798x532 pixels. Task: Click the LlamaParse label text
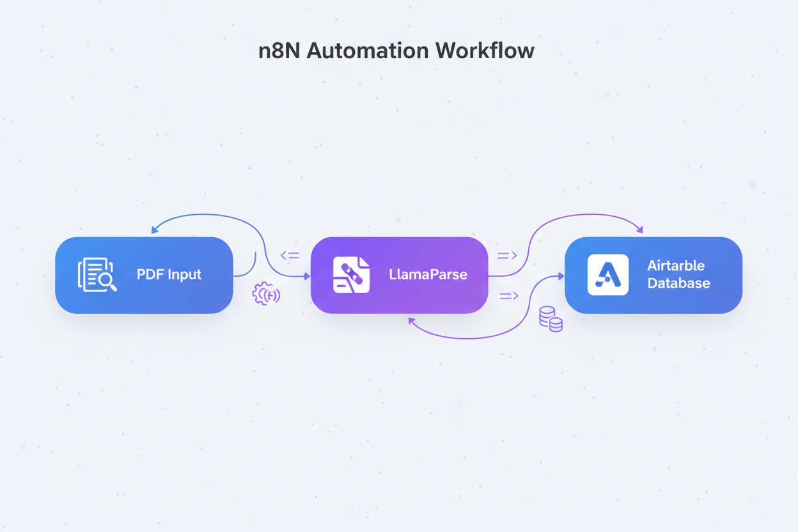coord(428,274)
